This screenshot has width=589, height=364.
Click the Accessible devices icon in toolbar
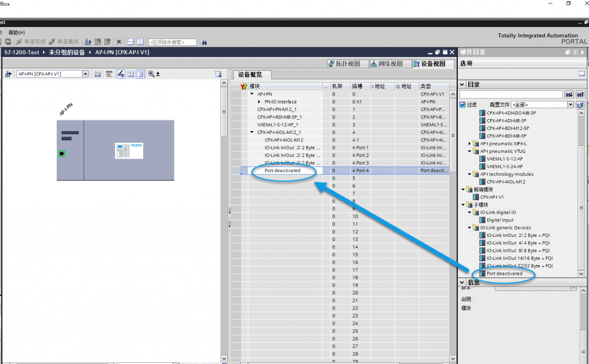[x=88, y=42]
